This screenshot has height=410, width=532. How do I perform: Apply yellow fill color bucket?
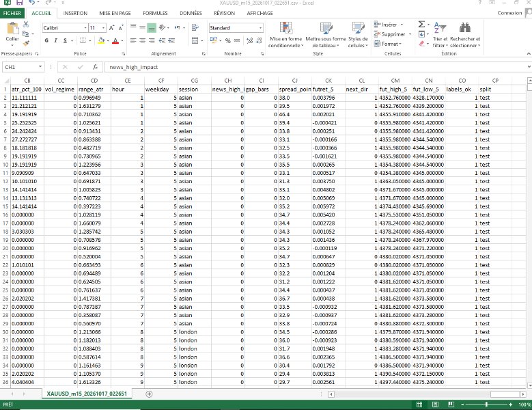point(101,40)
